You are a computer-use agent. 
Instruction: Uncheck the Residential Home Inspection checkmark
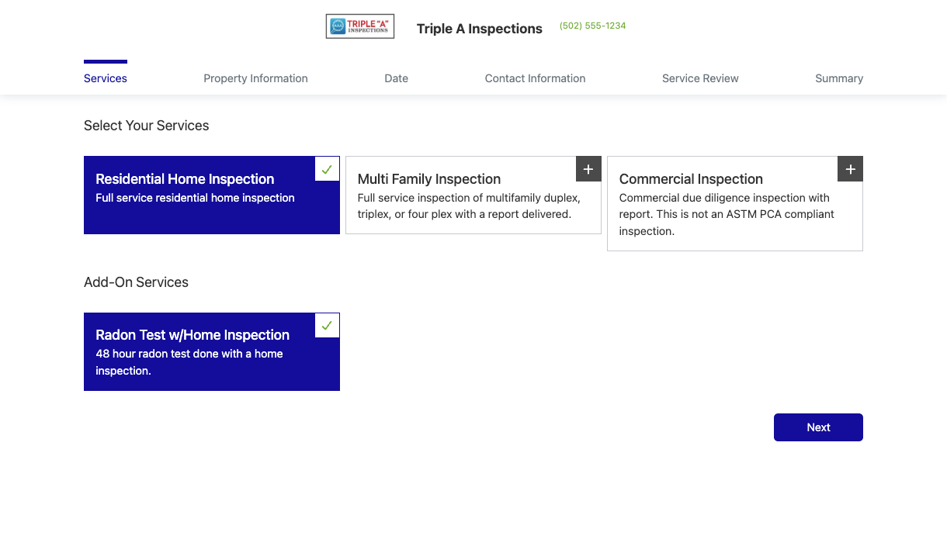327,169
